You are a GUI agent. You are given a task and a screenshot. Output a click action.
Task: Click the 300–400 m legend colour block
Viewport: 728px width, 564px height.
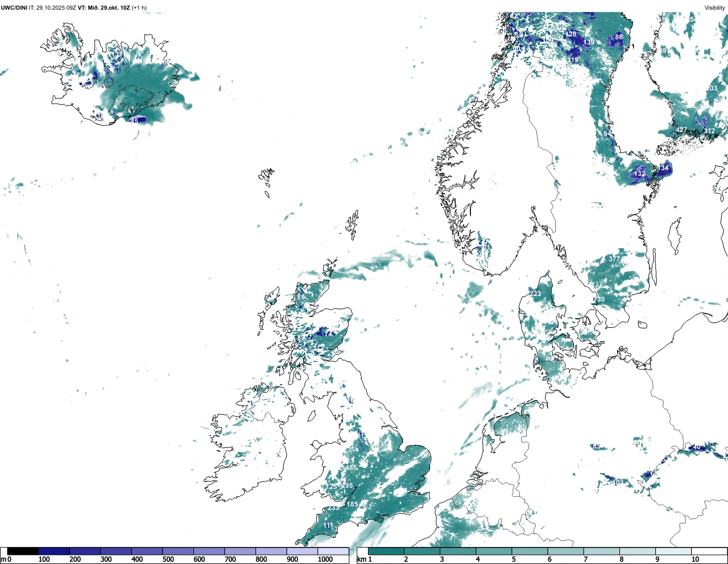click(116, 551)
